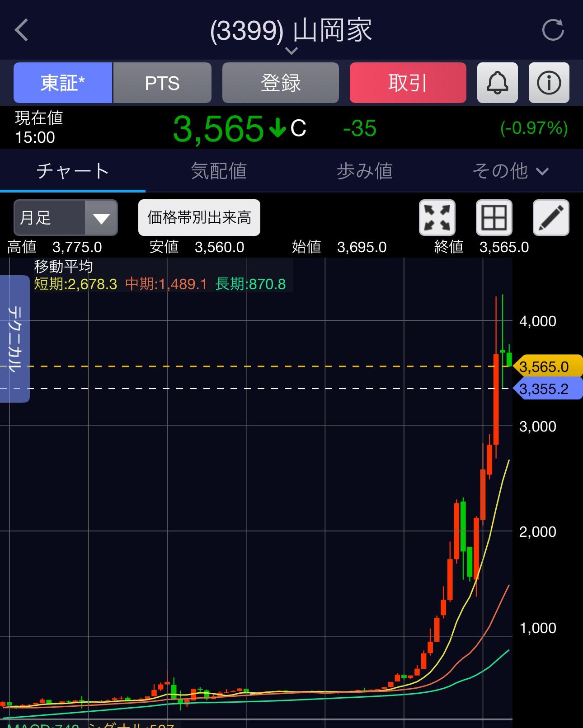Open the 月足 timeframe dropdown
Viewport: 583px width, 728px height.
[66, 217]
